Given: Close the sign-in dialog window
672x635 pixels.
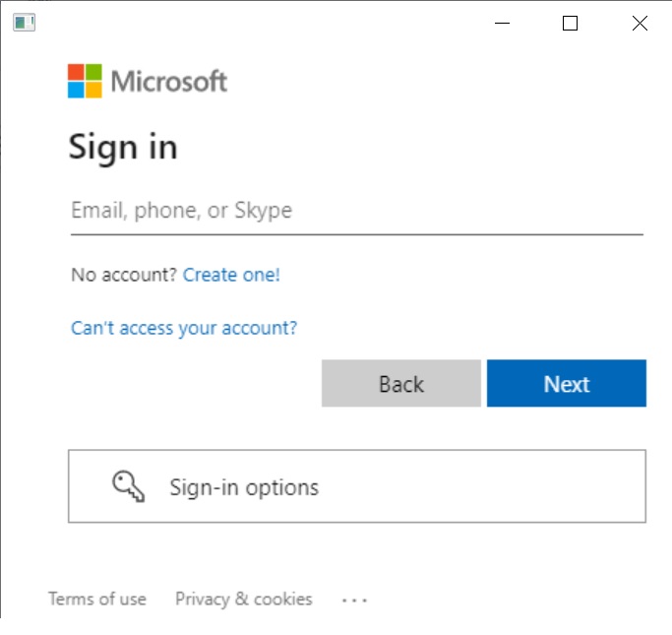Looking at the screenshot, I should point(640,23).
